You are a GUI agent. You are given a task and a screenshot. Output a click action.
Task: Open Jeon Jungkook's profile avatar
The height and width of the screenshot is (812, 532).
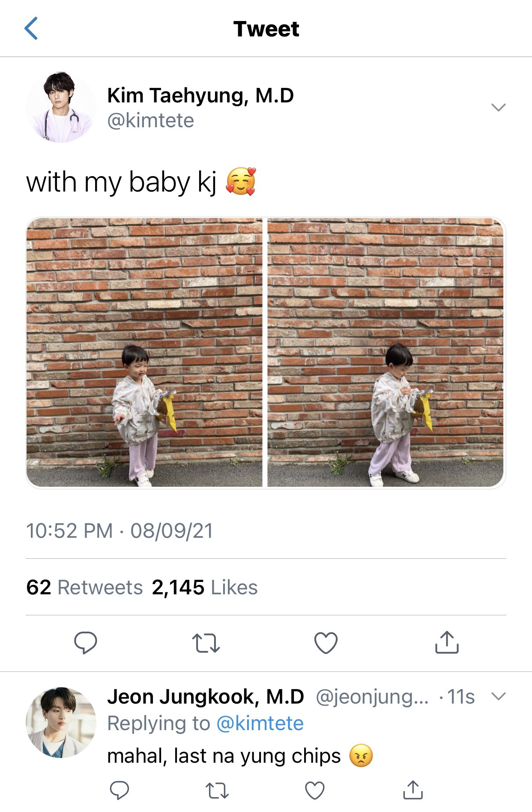click(61, 722)
